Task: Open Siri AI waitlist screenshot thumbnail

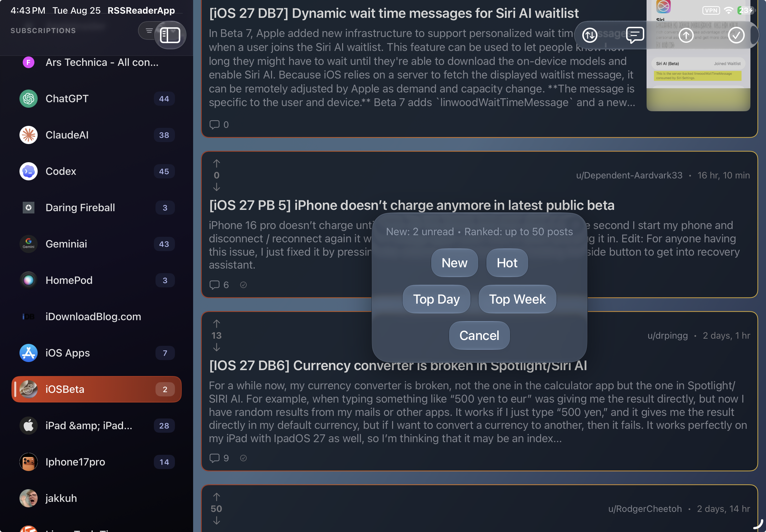Action: 698,55
